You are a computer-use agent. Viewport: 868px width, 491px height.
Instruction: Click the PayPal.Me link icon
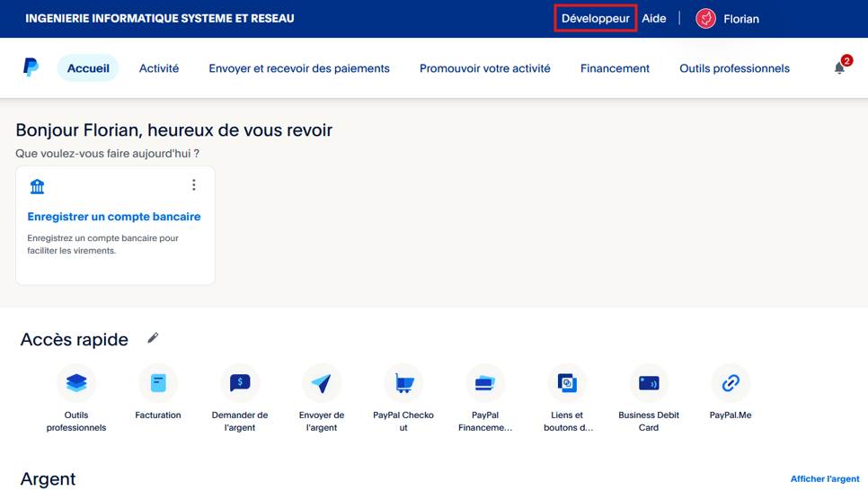point(730,383)
